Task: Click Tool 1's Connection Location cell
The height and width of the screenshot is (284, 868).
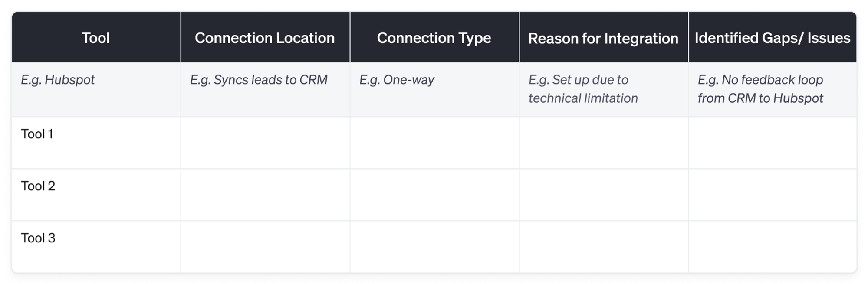Action: tap(265, 143)
